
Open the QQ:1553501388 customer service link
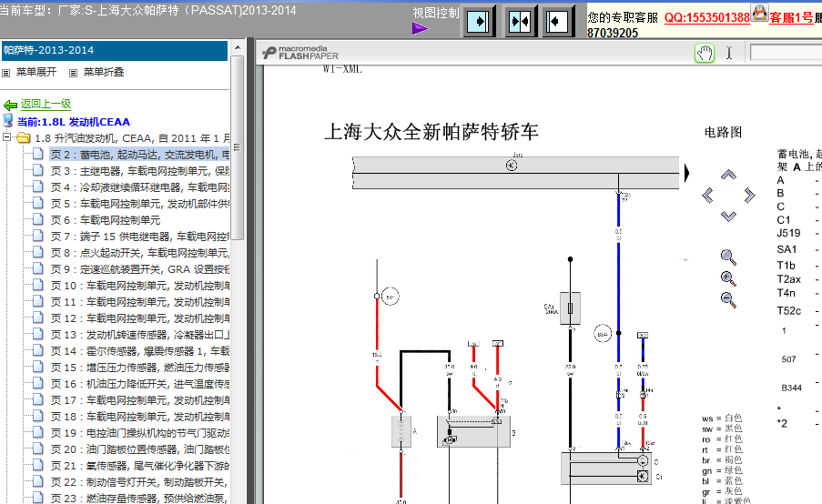[707, 17]
